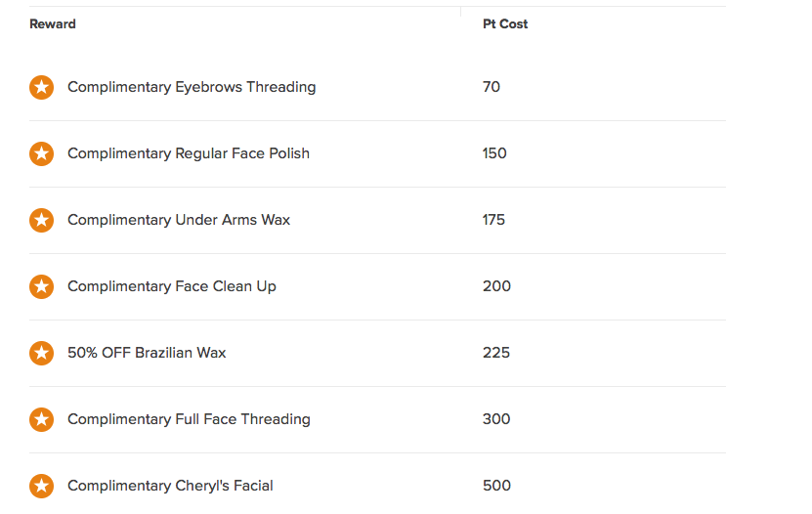Open the Complimentary Regular Face Polish reward
This screenshot has height=514, width=812.
(189, 153)
